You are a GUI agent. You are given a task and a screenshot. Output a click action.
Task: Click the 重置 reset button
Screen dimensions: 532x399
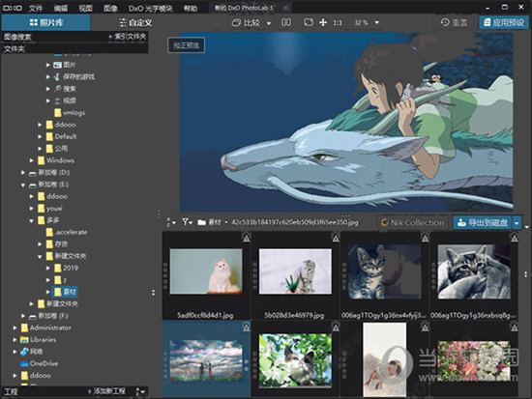tap(454, 22)
